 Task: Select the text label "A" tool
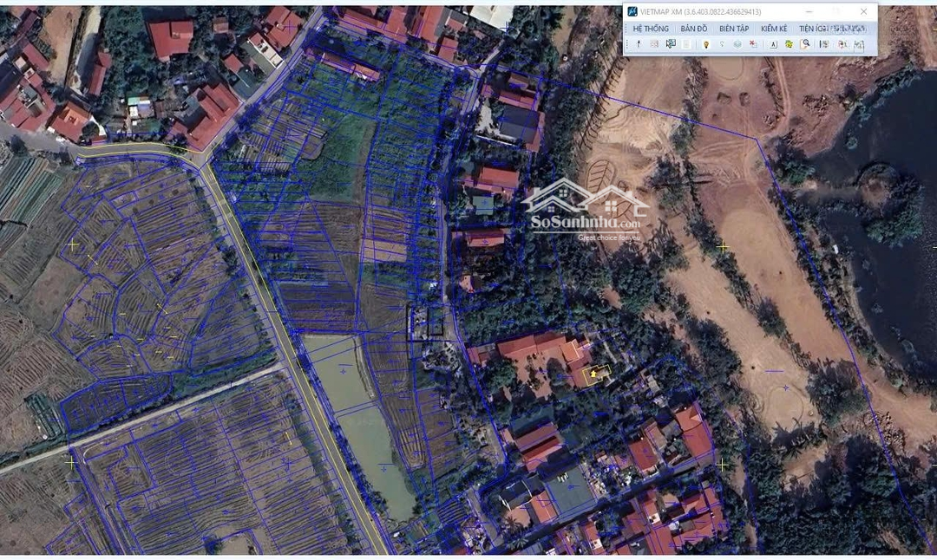[773, 44]
